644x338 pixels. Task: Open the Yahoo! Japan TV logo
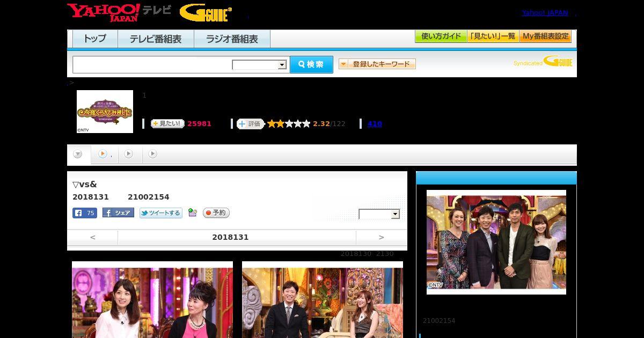119,12
